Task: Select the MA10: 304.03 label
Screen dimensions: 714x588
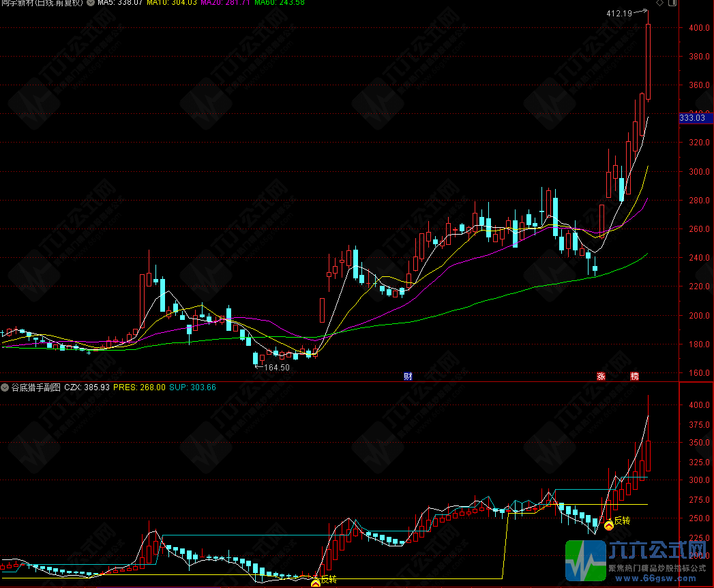Action: click(x=172, y=2)
